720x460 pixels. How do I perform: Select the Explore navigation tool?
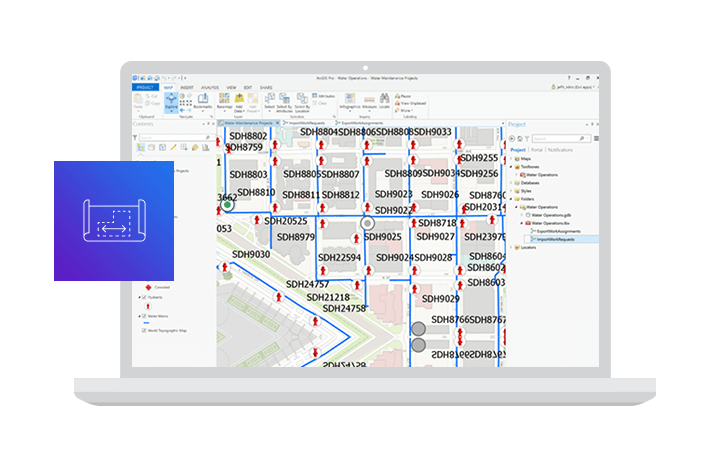coord(171,102)
